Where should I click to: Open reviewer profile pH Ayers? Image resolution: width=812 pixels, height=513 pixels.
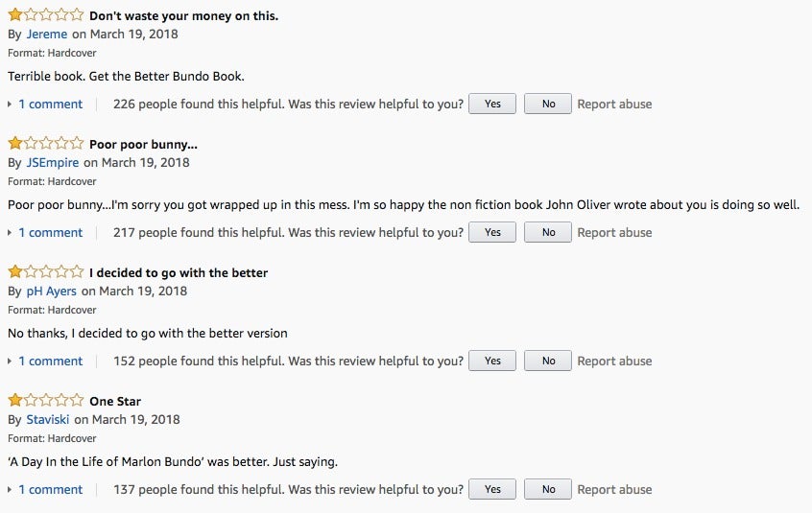tap(51, 291)
